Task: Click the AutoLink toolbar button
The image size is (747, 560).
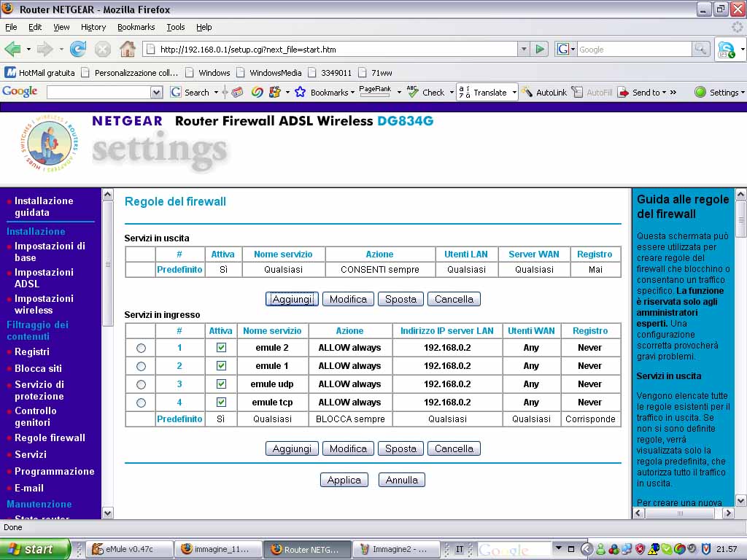Action: (544, 93)
